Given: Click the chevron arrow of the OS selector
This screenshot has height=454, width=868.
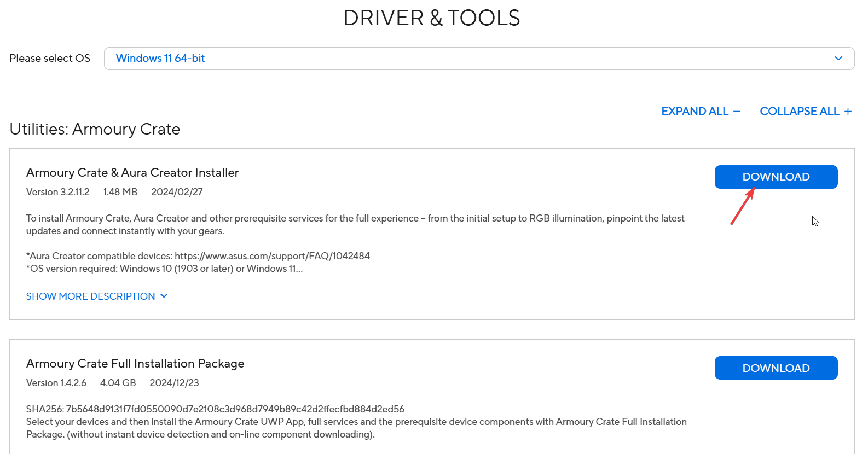Looking at the screenshot, I should tap(838, 59).
